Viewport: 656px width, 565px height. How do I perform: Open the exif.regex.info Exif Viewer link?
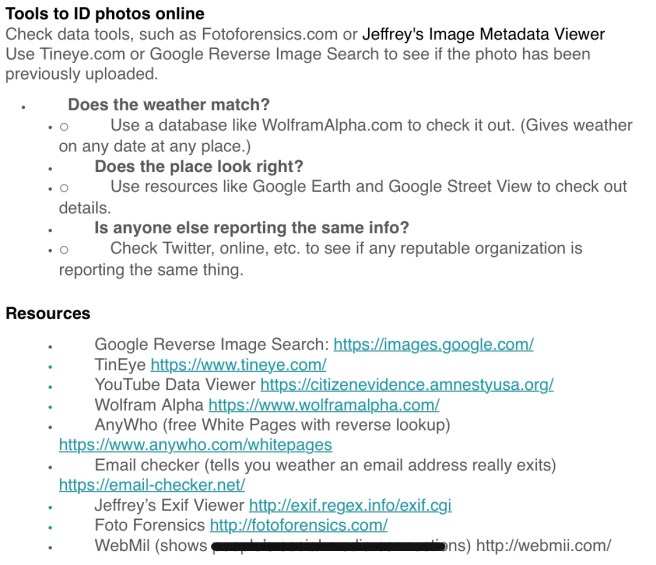[x=350, y=505]
